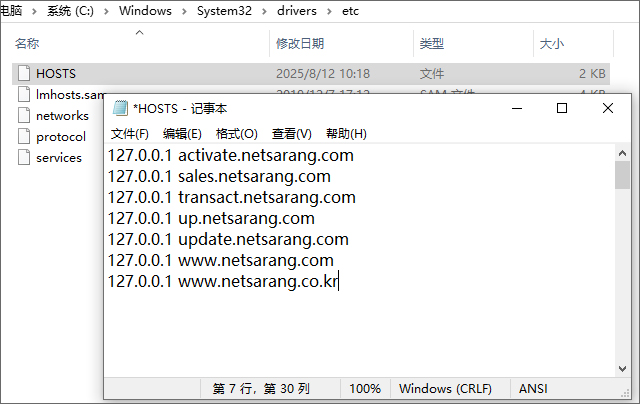Viewport: 640px width, 404px height.
Task: Select the protocol file name
Action: [x=61, y=137]
